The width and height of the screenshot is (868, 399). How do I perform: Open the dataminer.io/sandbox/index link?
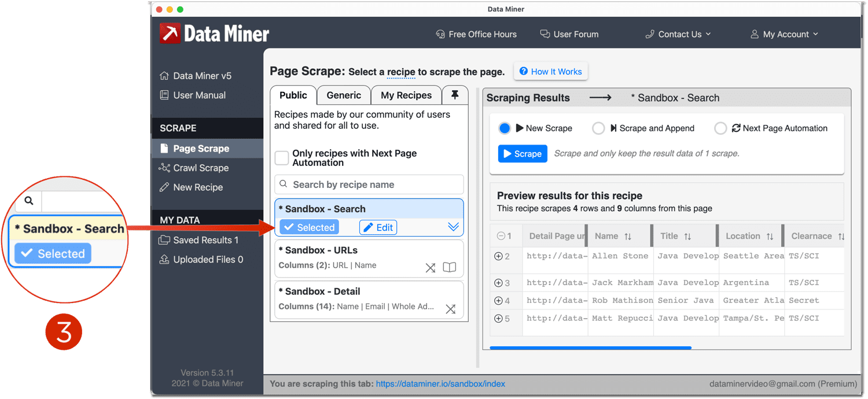click(440, 383)
